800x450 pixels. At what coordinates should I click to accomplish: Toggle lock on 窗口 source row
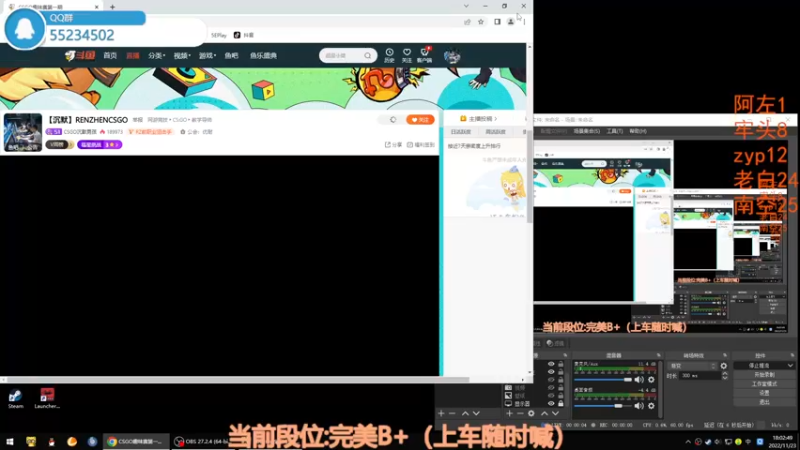561,395
